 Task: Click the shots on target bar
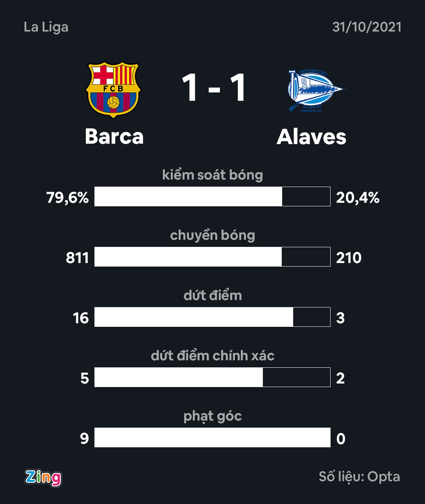pyautogui.click(x=212, y=377)
